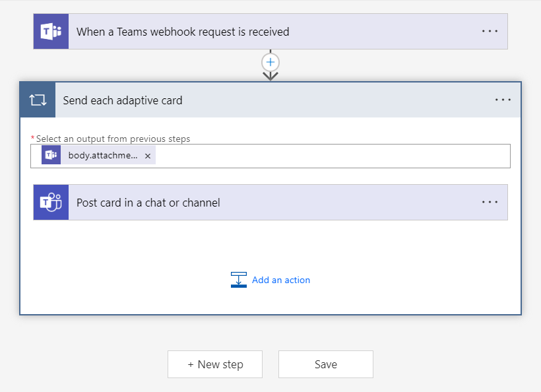Select the body.attachme... dynamic content token
The width and height of the screenshot is (541, 392).
tap(103, 156)
